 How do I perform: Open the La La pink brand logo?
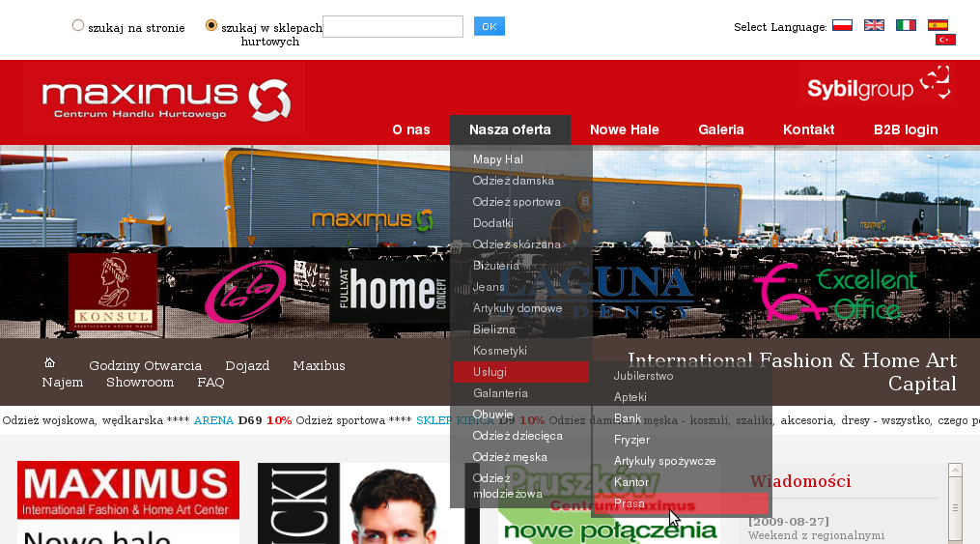tap(245, 292)
